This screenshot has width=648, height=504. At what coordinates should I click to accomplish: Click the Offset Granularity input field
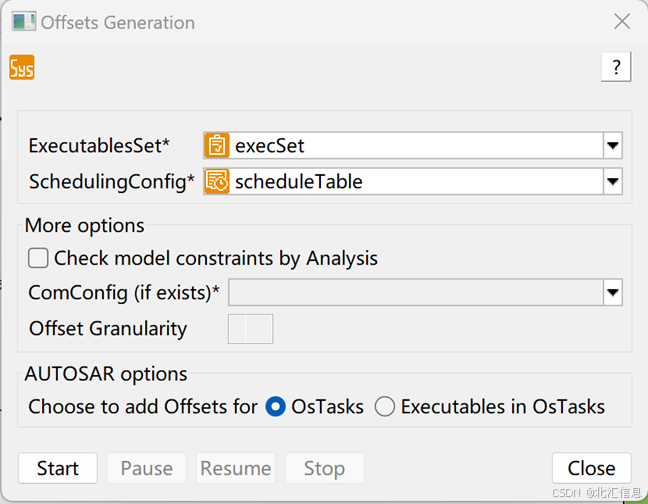tap(250, 329)
